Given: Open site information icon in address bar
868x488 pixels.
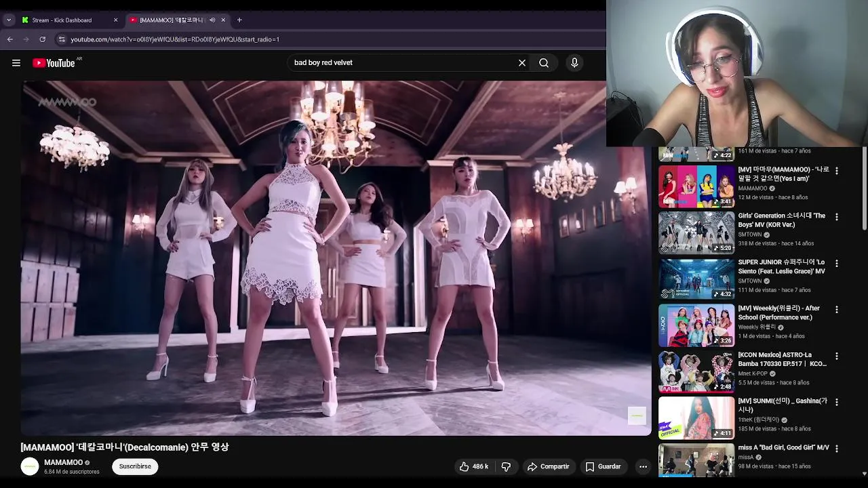Looking at the screenshot, I should pos(61,39).
